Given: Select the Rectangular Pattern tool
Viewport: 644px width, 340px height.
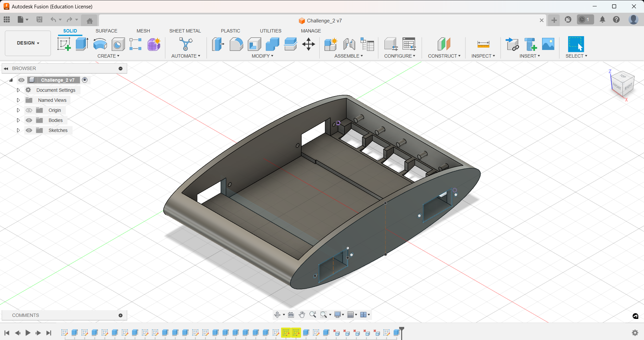Looking at the screenshot, I should point(136,44).
